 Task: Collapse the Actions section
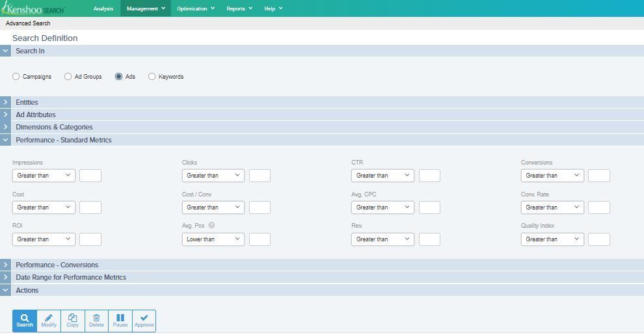tap(5, 290)
